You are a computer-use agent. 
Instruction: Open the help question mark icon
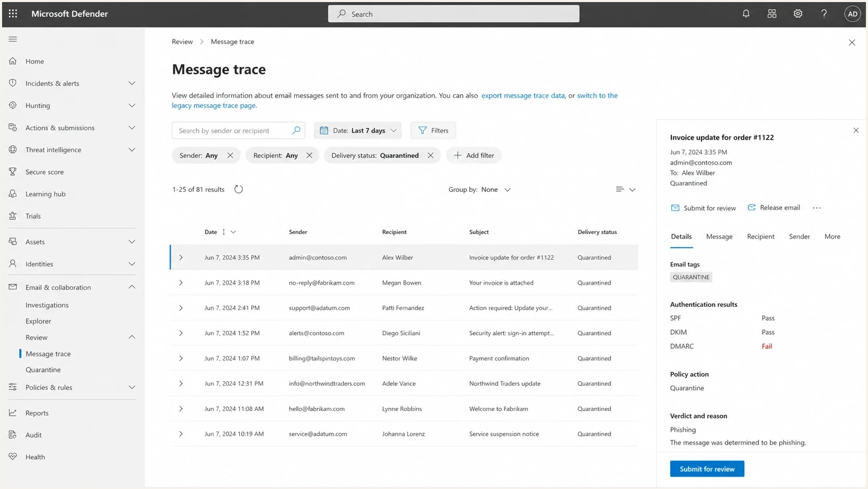pyautogui.click(x=824, y=14)
